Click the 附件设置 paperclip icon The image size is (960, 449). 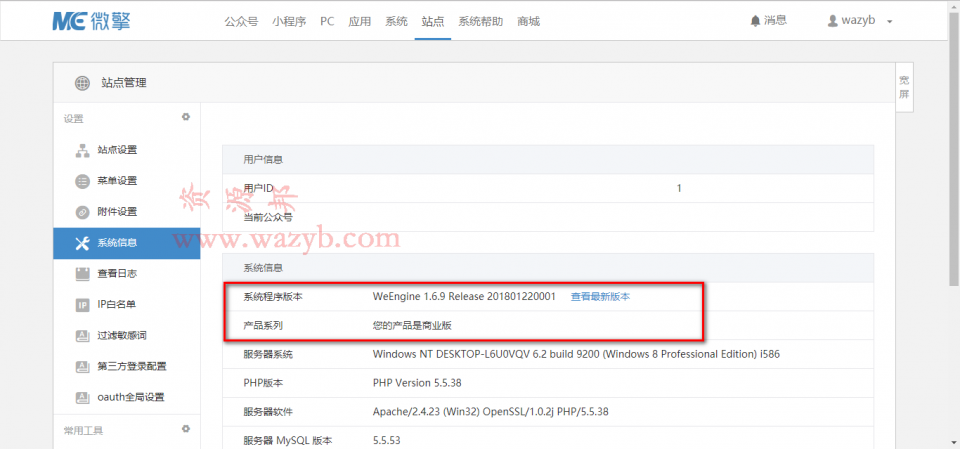click(x=82, y=212)
